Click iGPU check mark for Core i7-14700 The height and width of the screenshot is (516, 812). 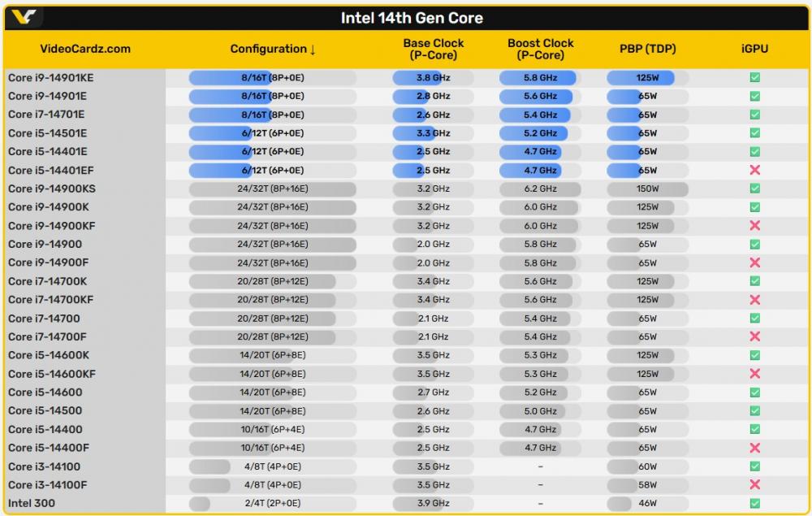[x=755, y=318]
